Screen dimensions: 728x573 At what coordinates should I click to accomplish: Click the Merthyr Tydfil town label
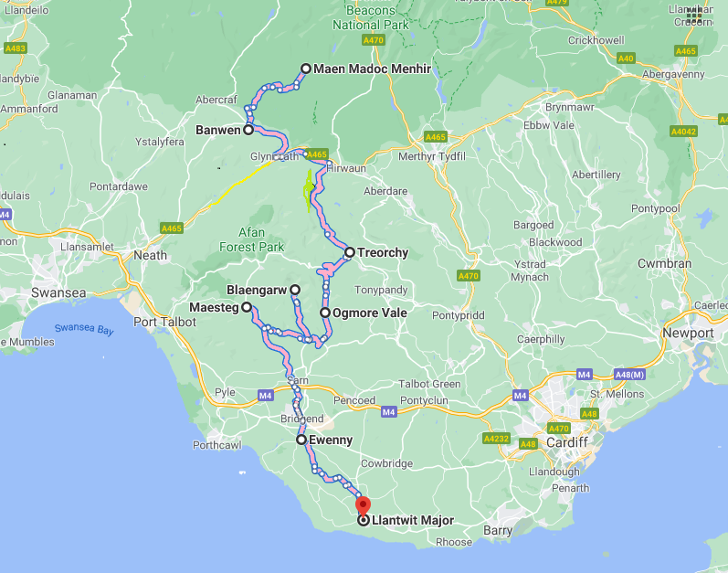click(x=432, y=156)
